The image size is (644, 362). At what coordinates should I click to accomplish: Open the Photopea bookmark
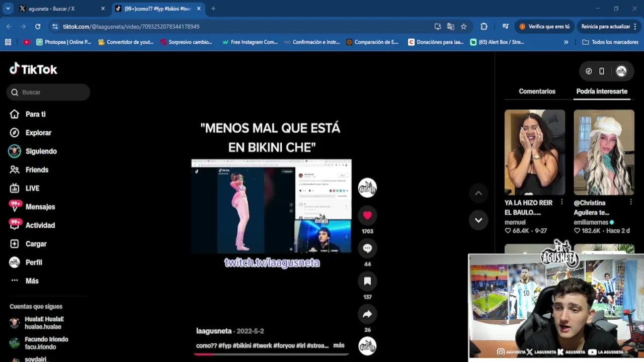[64, 42]
